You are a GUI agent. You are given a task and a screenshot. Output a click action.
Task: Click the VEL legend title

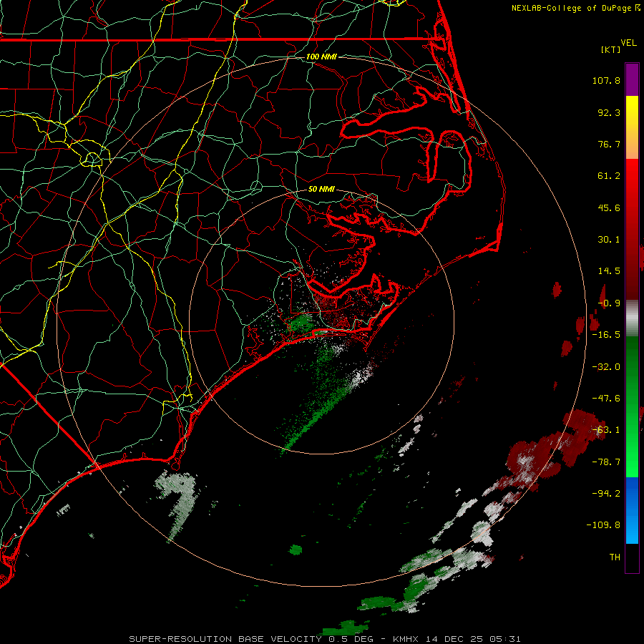628,43
